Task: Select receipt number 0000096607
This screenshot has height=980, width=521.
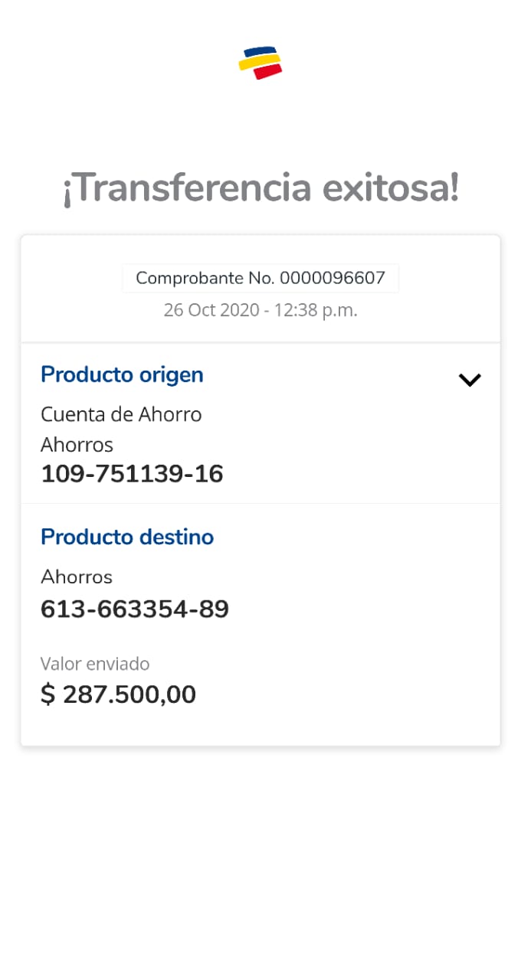Action: [333, 278]
